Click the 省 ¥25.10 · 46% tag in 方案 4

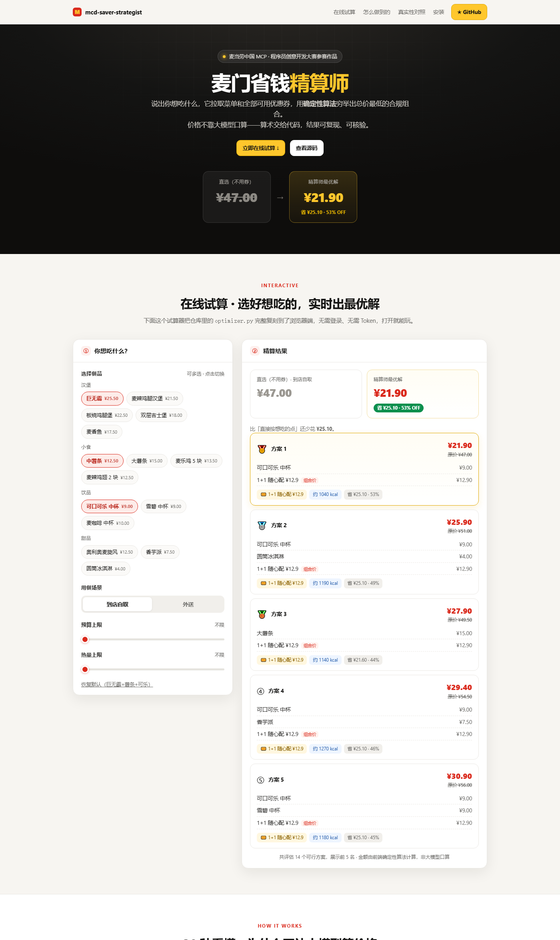pyautogui.click(x=363, y=749)
